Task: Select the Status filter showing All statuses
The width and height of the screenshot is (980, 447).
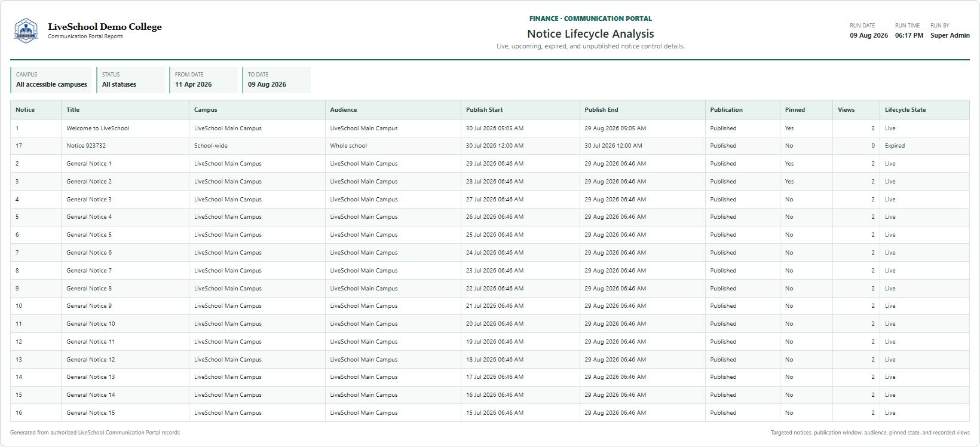Action: (x=131, y=79)
